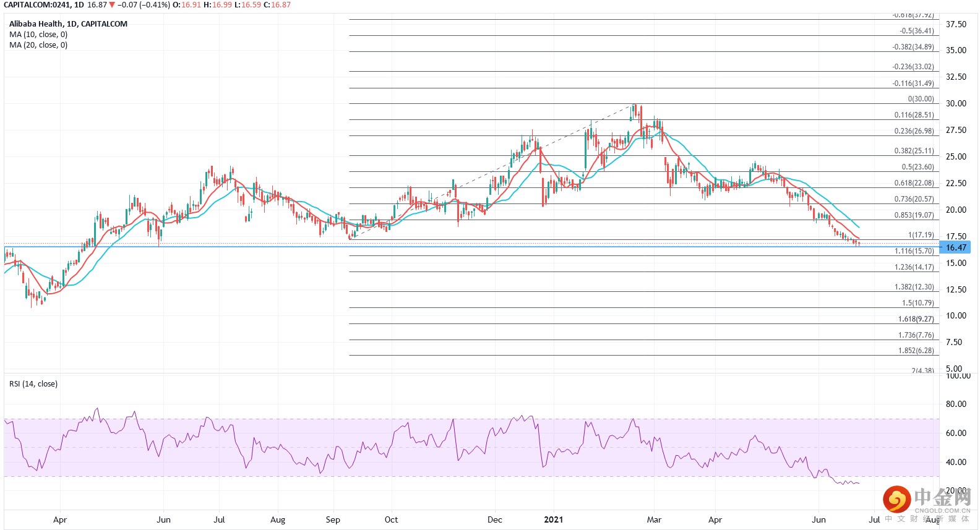Click the 40.00 RSI axis label

[x=956, y=463]
